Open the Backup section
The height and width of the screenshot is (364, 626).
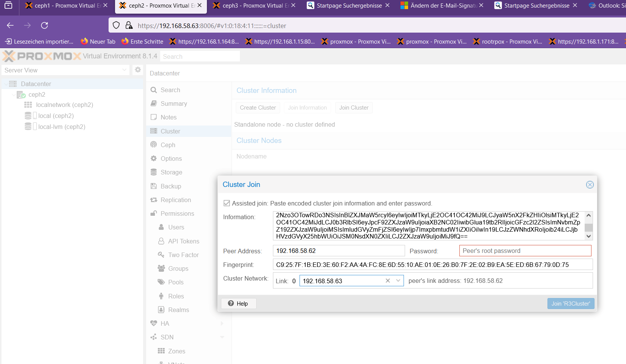point(170,186)
